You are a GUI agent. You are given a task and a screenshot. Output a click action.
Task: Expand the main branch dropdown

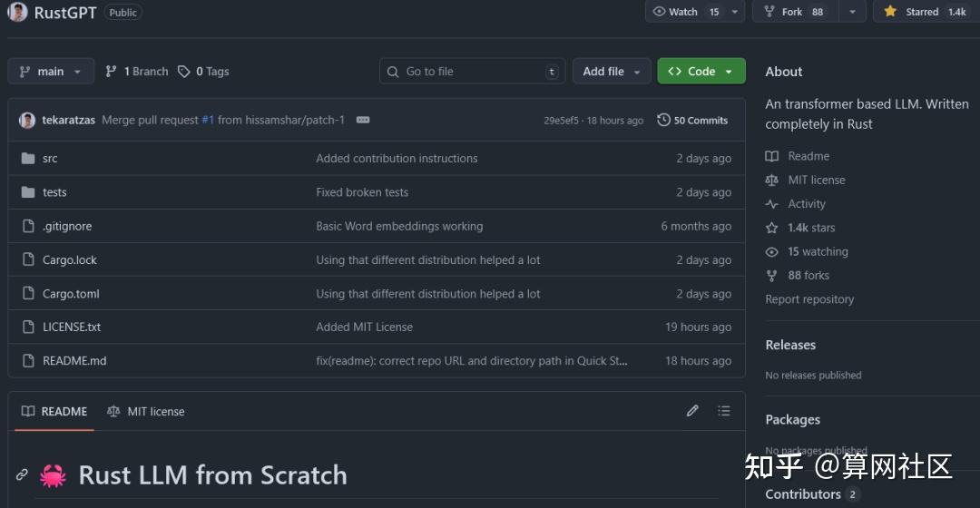(x=51, y=72)
